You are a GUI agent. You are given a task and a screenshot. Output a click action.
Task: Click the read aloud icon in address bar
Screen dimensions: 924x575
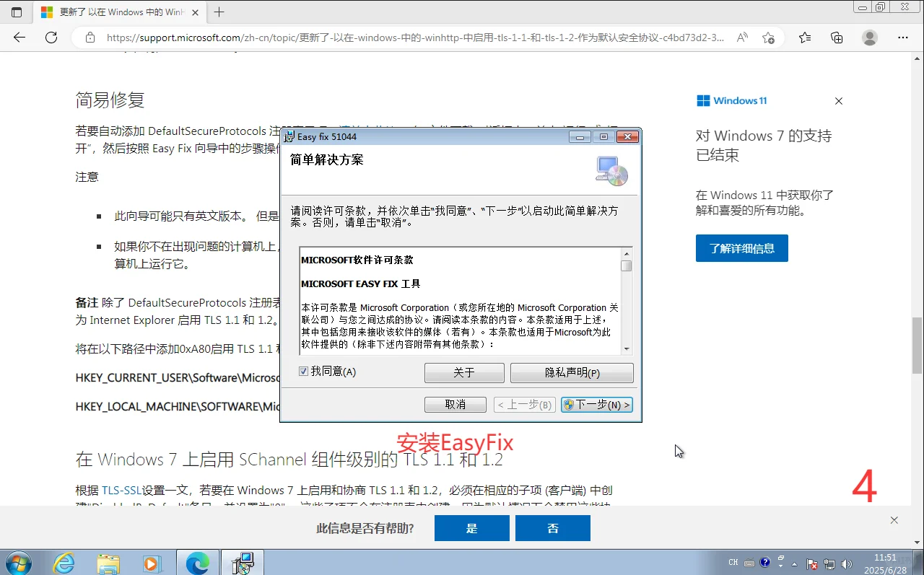point(743,38)
